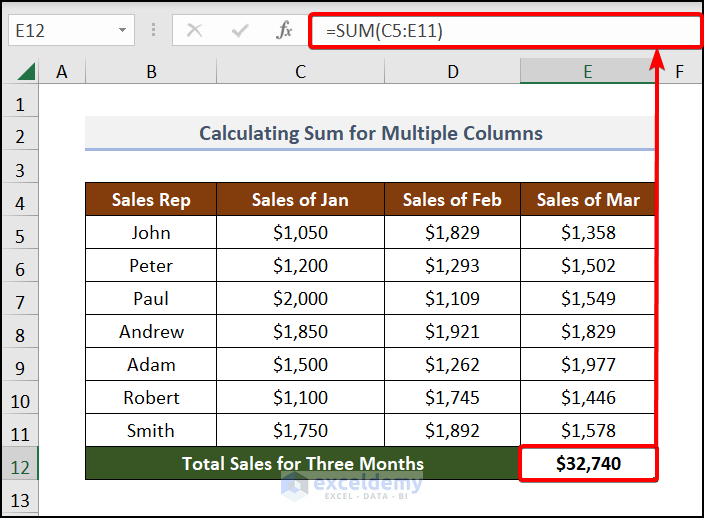Viewport: 704px width, 518px height.
Task: Select column E header
Action: coord(587,72)
